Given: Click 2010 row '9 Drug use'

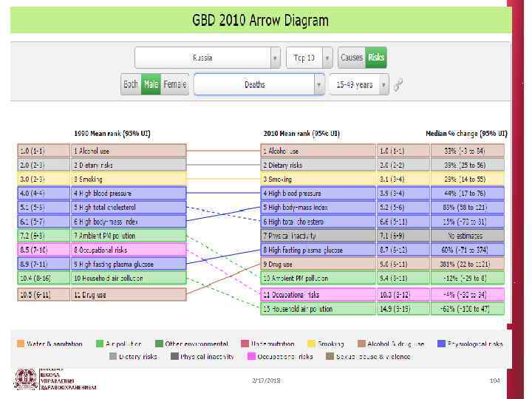Looking at the screenshot, I should [318, 264].
